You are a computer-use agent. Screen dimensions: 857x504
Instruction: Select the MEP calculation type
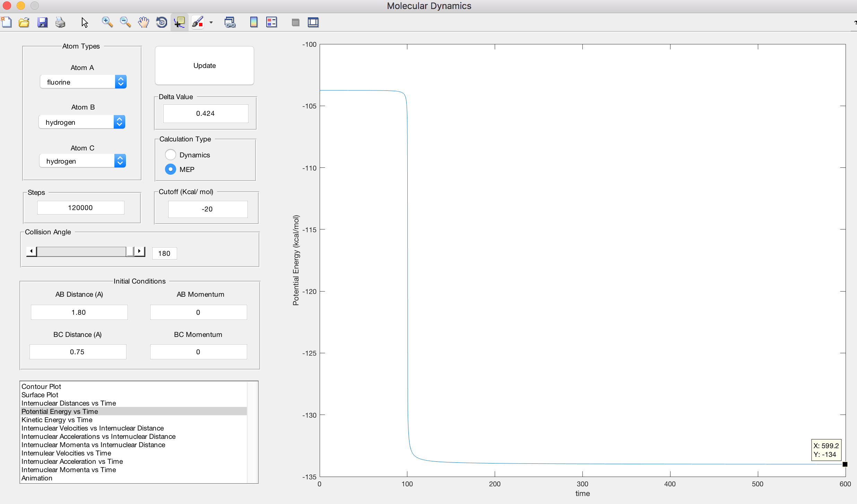(x=171, y=169)
